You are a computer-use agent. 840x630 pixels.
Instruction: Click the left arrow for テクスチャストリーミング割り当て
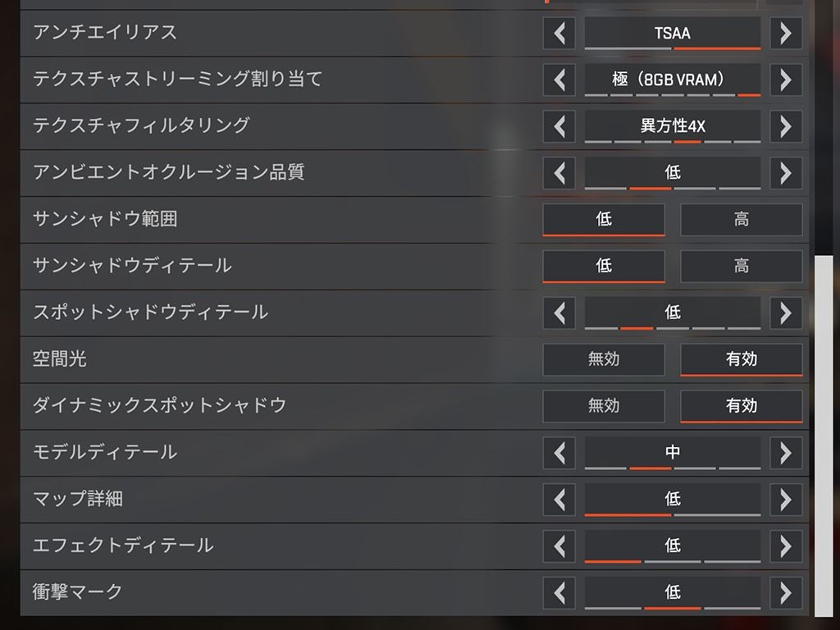click(x=559, y=80)
